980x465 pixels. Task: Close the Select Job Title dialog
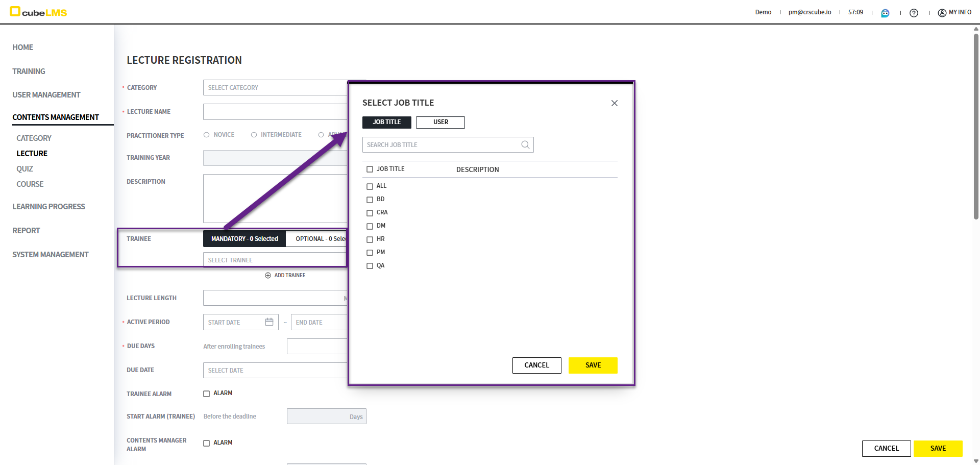click(614, 103)
